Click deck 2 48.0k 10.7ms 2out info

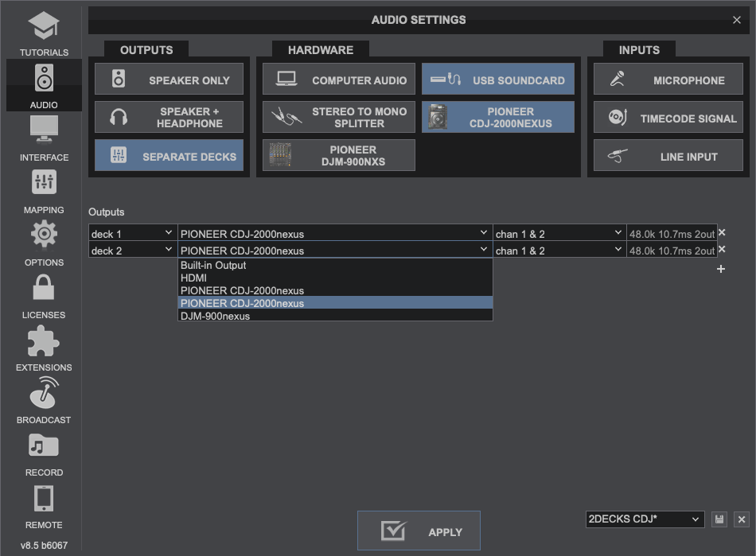[672, 251]
